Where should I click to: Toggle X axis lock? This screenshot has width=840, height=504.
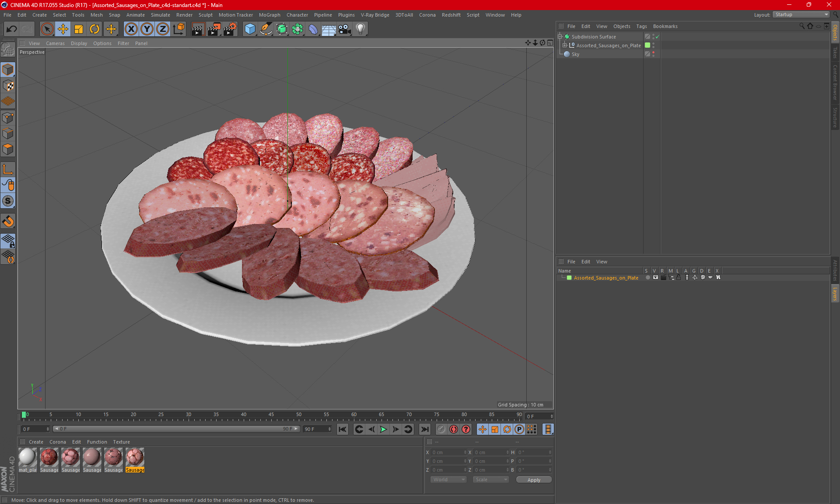pyautogui.click(x=131, y=29)
